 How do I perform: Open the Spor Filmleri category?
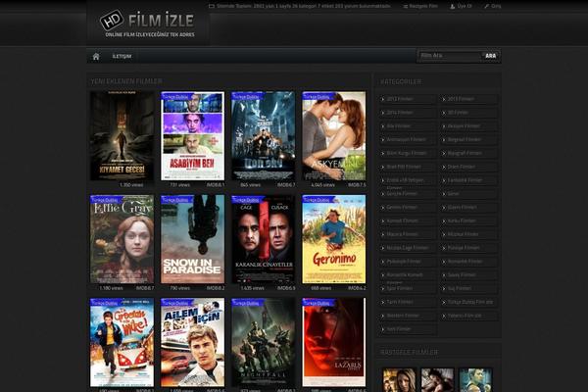(x=400, y=288)
